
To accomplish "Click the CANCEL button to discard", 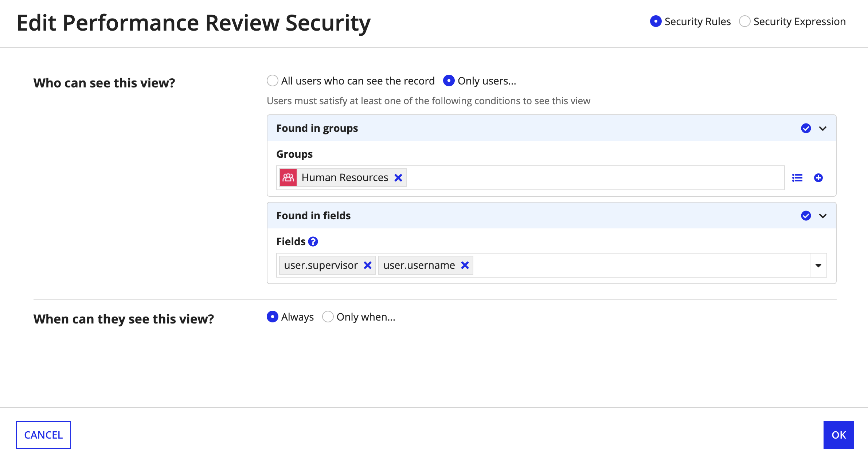I will click(43, 434).
